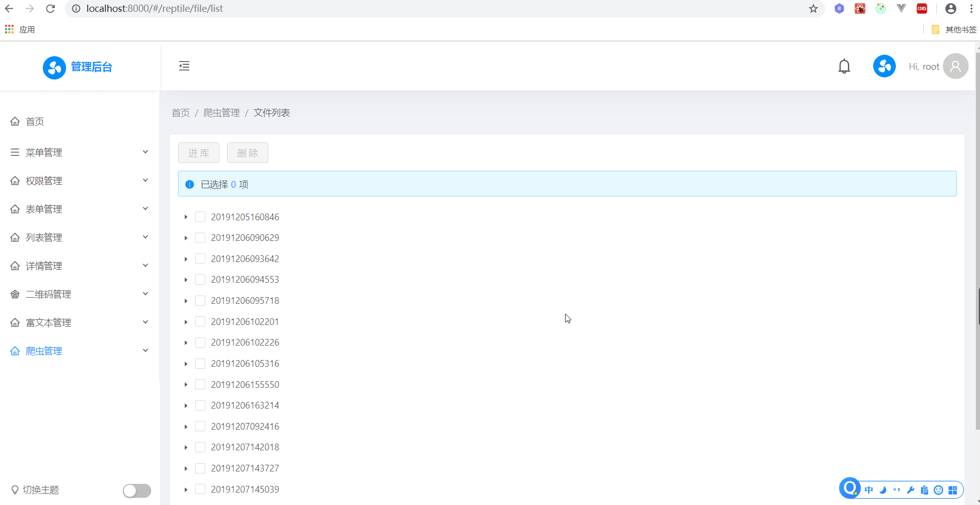The height and width of the screenshot is (505, 980).
Task: Open the 详情管理 menu item
Action: click(x=80, y=266)
